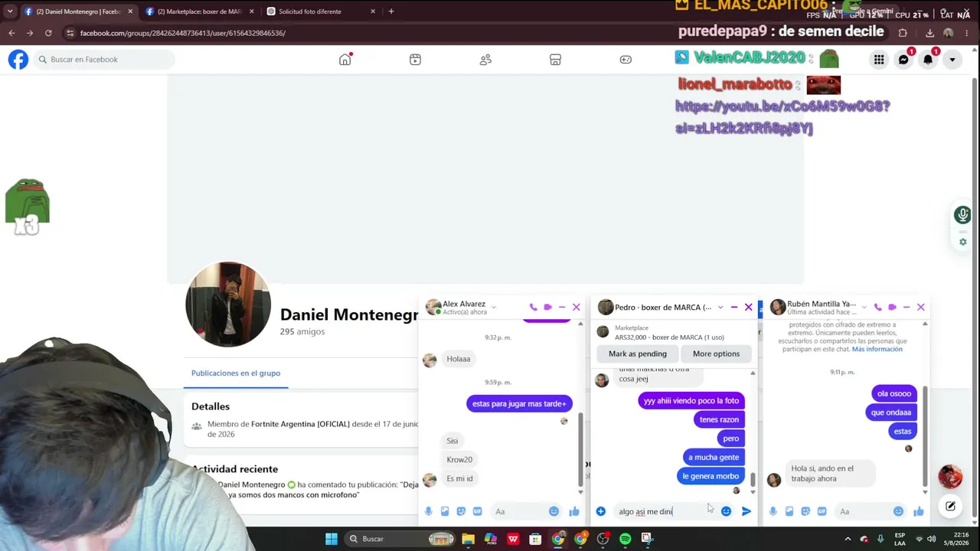Image resolution: width=980 pixels, height=551 pixels.
Task: Open File Explorer from the taskbar
Action: click(x=468, y=539)
